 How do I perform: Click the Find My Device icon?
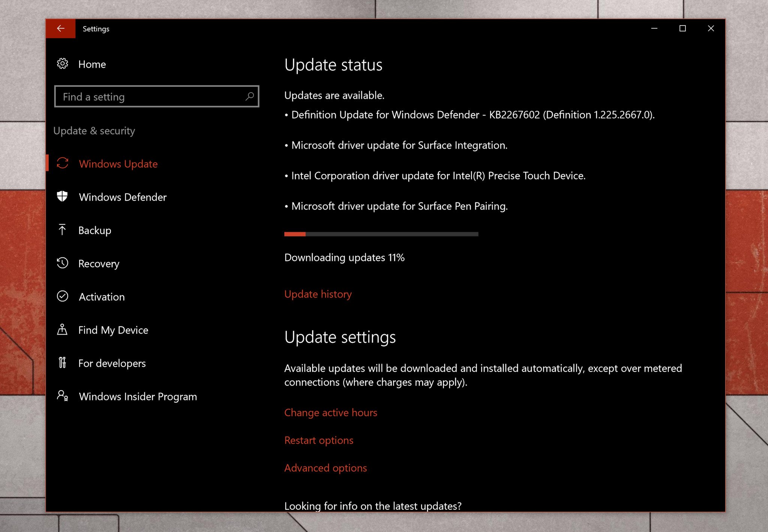click(62, 329)
